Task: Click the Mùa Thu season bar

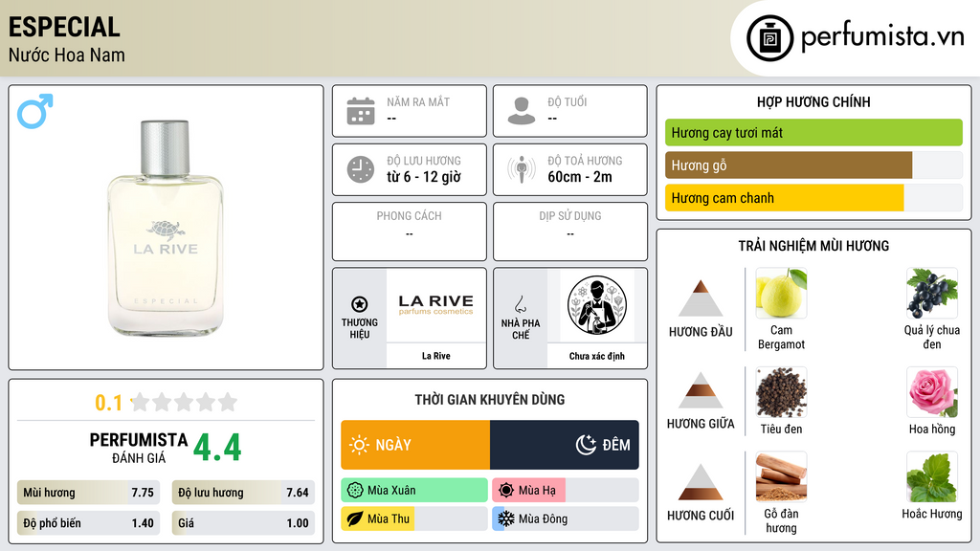Action: 414,519
